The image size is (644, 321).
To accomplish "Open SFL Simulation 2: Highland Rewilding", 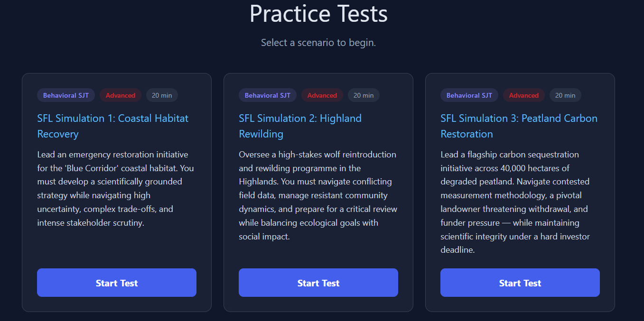I will pos(299,126).
